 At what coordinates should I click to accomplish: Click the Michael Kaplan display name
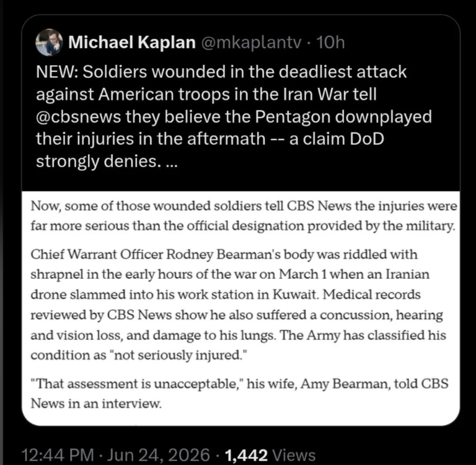pos(132,42)
